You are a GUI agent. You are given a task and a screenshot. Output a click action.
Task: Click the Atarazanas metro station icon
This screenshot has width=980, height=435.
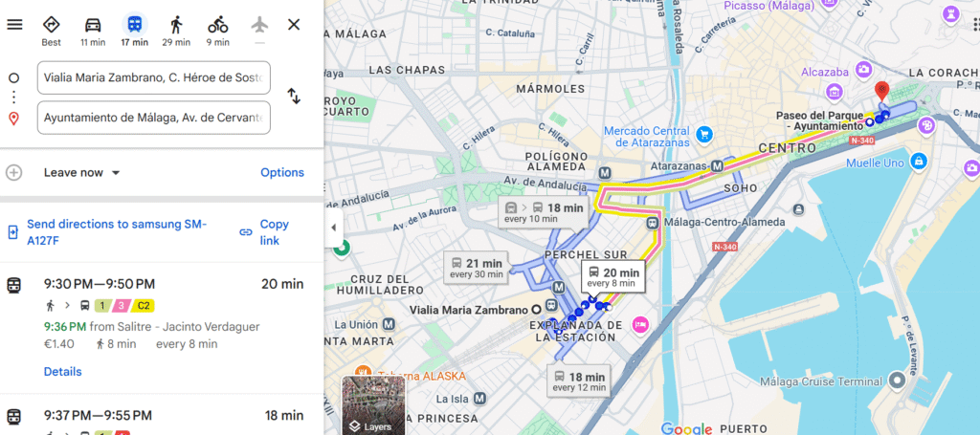tap(717, 166)
